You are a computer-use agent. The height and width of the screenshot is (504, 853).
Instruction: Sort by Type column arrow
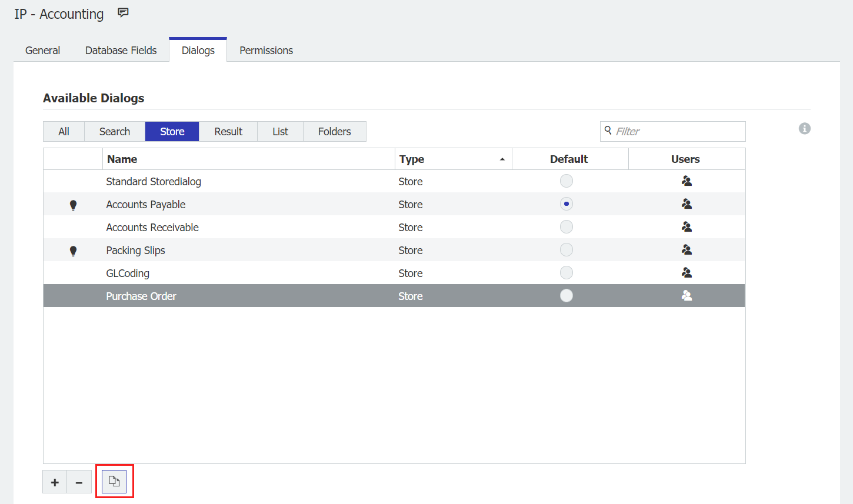coord(502,159)
